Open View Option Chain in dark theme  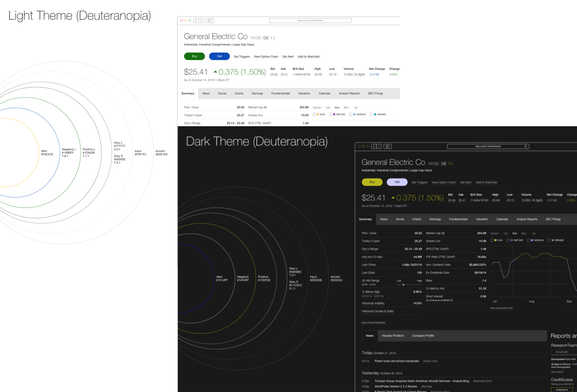(443, 182)
